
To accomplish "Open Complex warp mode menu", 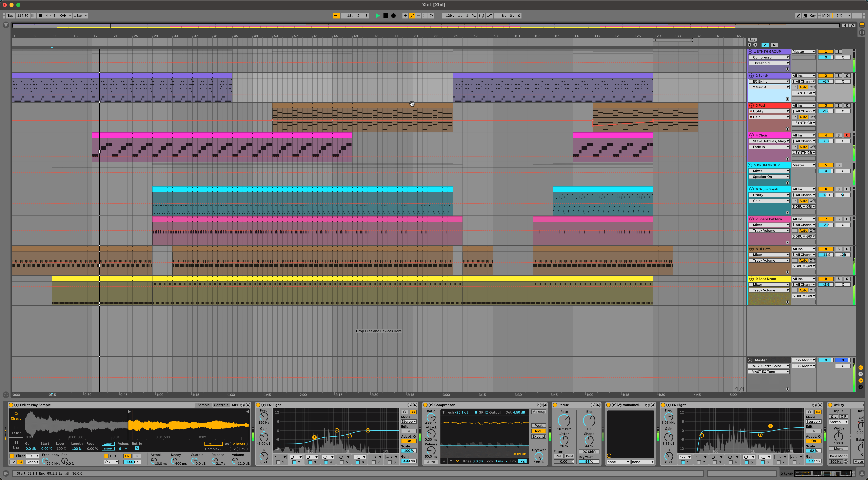I will tap(214, 449).
